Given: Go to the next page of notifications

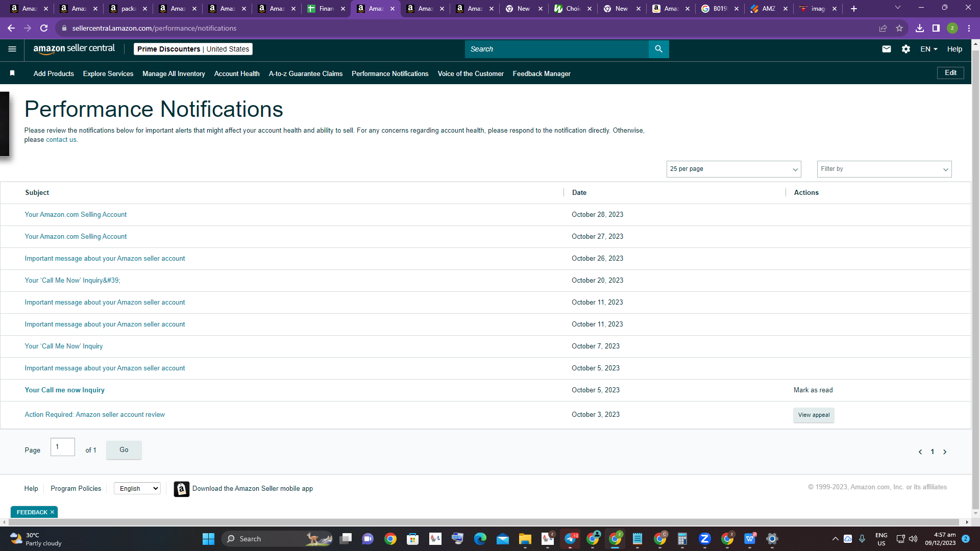Looking at the screenshot, I should 945,452.
